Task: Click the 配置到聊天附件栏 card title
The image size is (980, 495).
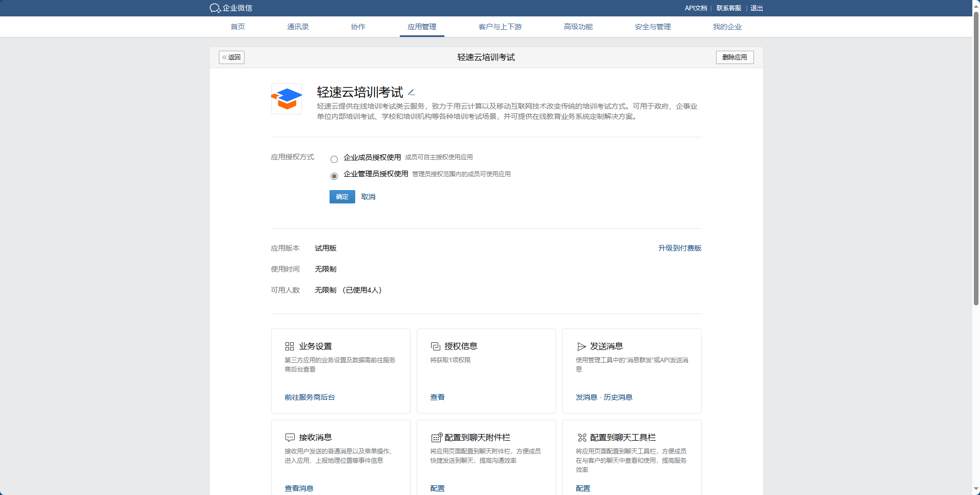Action: click(x=478, y=438)
